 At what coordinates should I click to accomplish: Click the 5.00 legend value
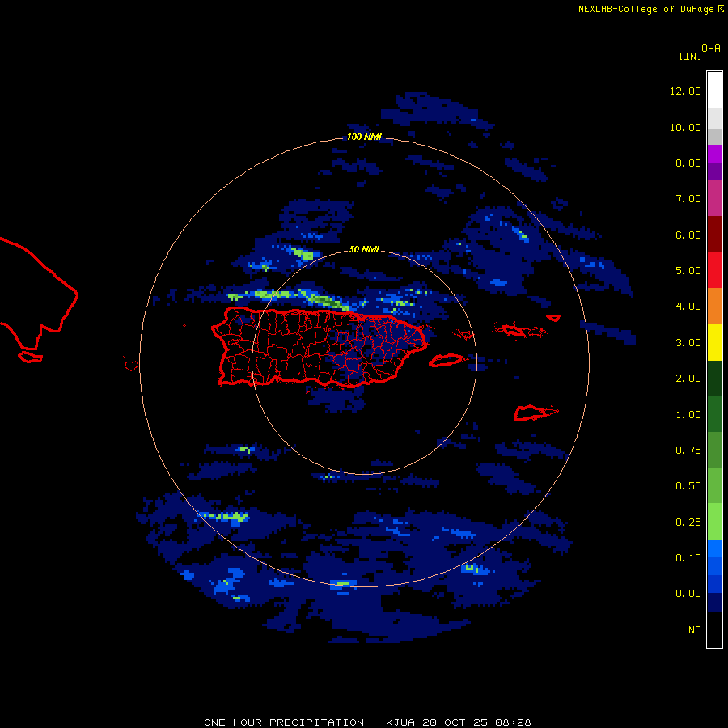pyautogui.click(x=688, y=271)
